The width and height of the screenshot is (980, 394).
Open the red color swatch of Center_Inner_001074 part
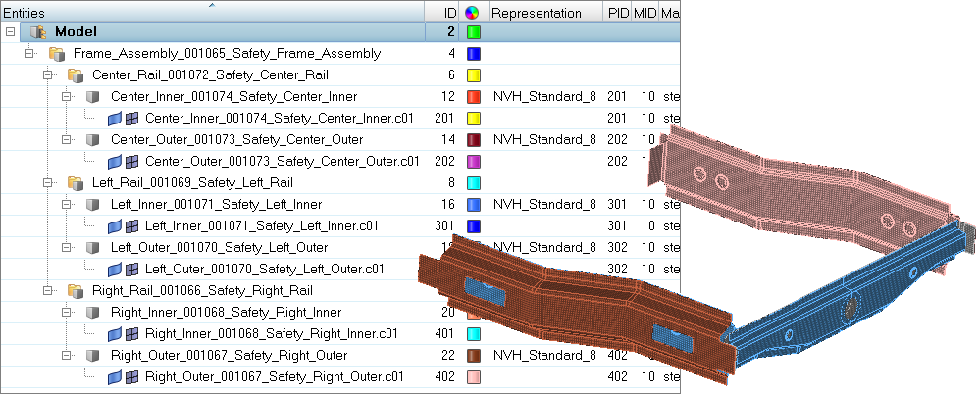[474, 97]
